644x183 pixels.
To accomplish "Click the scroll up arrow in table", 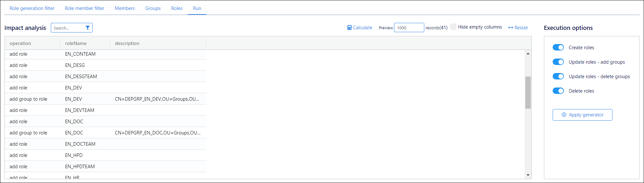I will click(x=528, y=54).
